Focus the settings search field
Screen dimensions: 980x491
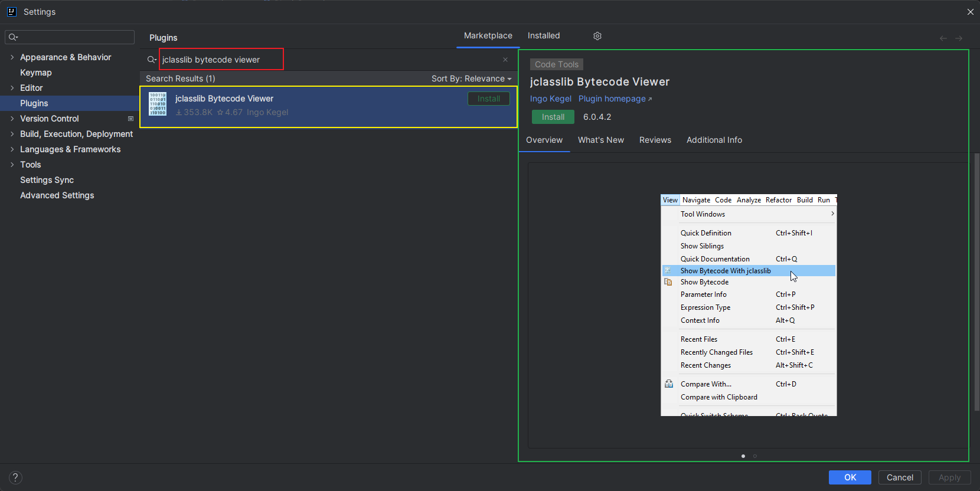pos(70,37)
